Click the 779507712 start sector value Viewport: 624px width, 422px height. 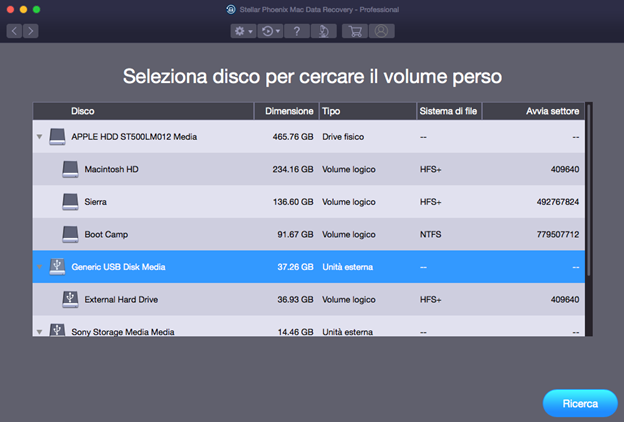(558, 234)
